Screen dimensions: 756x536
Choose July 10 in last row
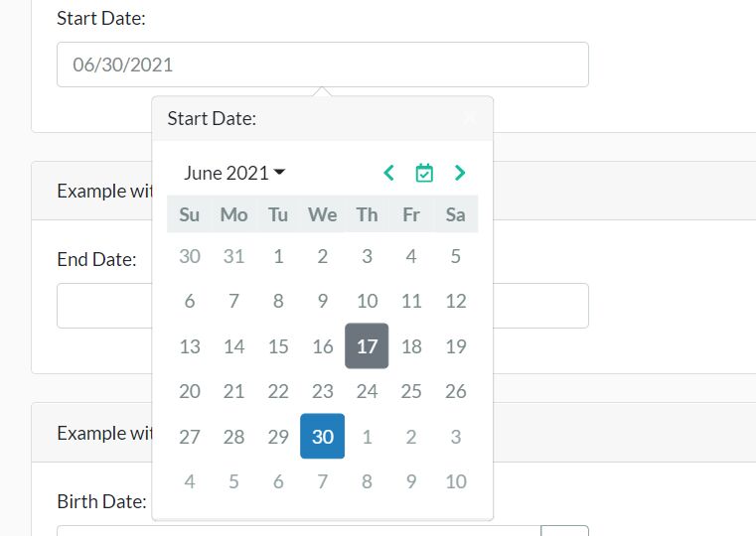point(456,481)
